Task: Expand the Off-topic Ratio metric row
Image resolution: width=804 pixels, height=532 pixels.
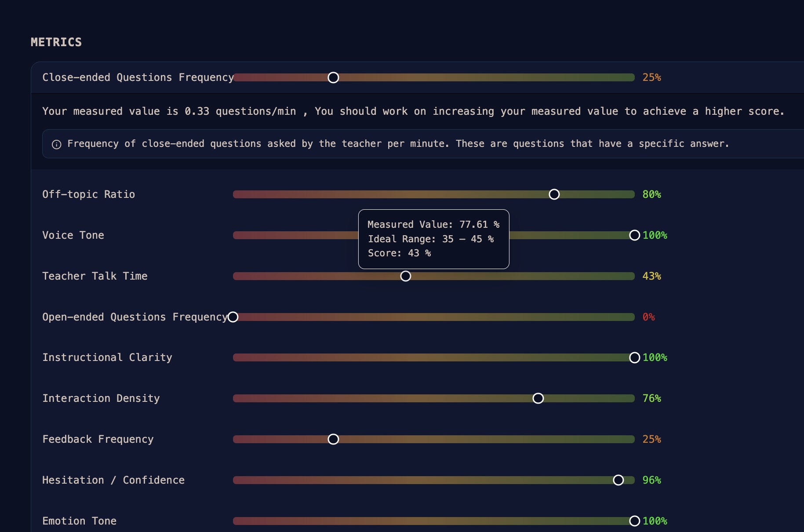Action: tap(418, 194)
